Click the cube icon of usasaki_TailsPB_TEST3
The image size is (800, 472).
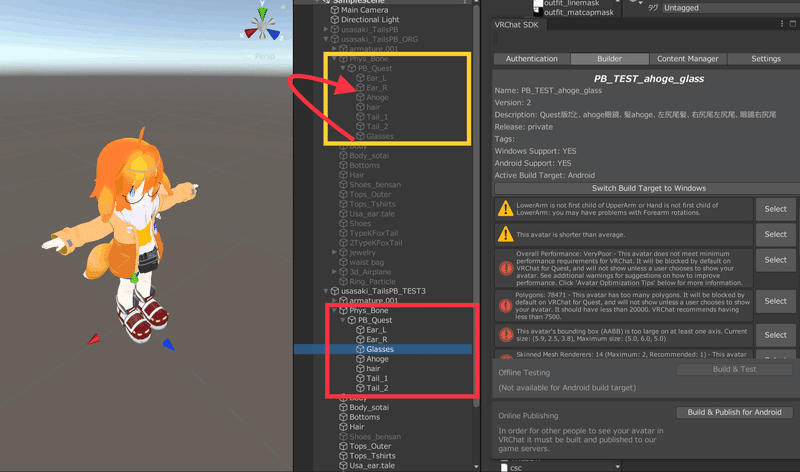pos(335,291)
